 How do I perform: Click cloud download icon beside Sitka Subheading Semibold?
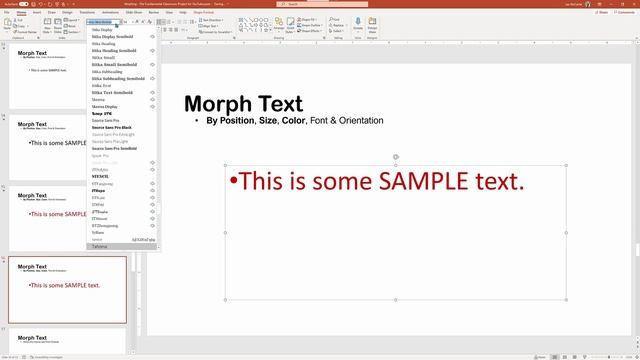[152, 78]
